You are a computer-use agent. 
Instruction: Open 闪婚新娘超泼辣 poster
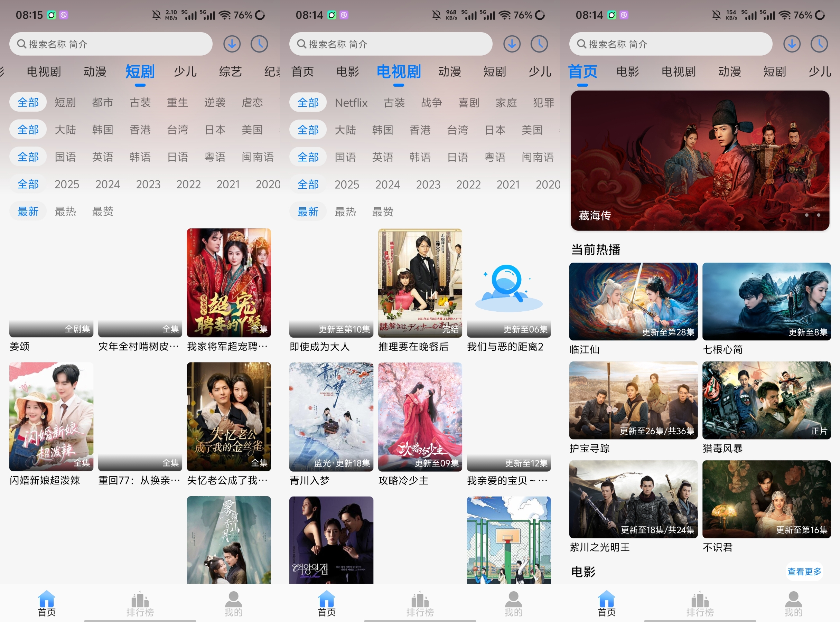(51, 417)
